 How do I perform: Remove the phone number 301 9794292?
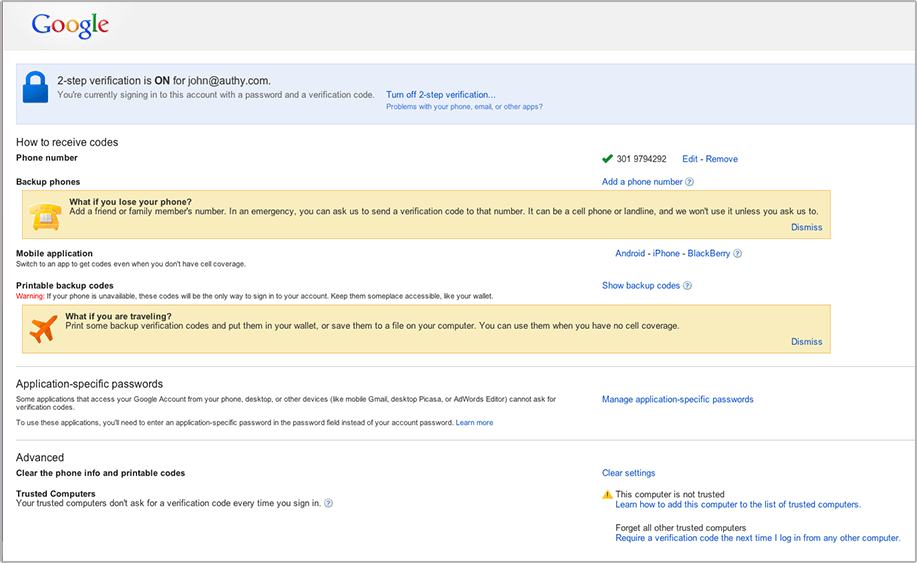point(721,159)
